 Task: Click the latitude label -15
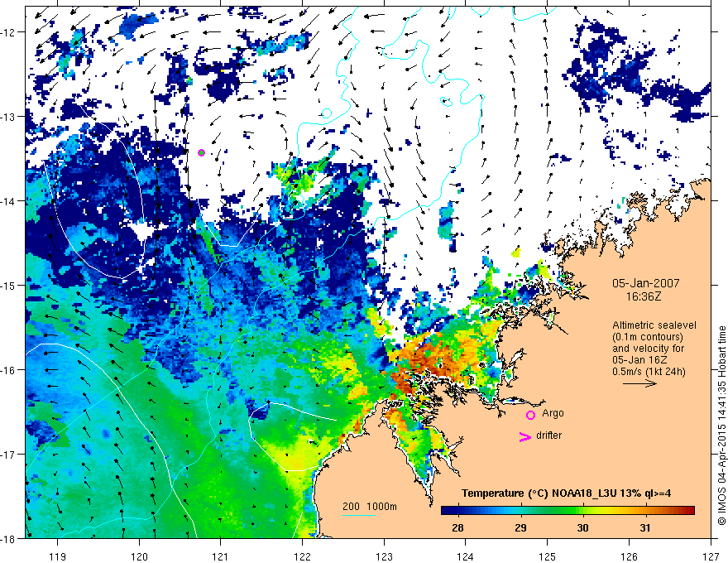tap(9, 285)
